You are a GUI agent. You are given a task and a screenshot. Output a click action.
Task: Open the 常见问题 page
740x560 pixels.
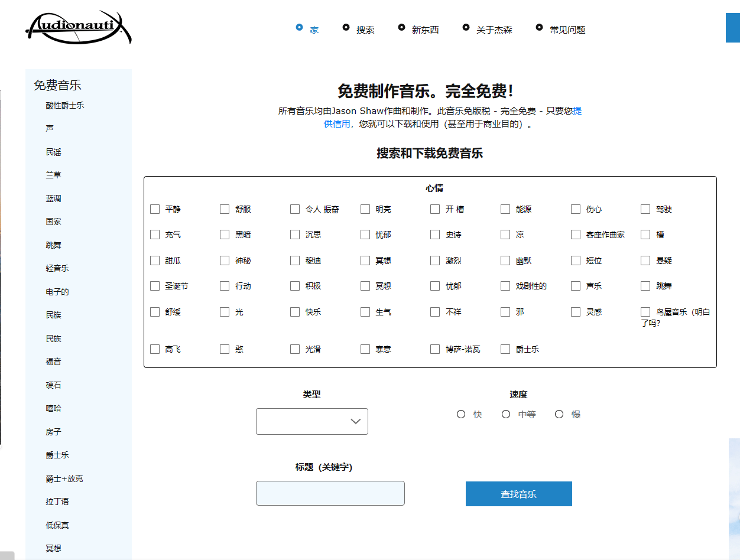pyautogui.click(x=567, y=30)
